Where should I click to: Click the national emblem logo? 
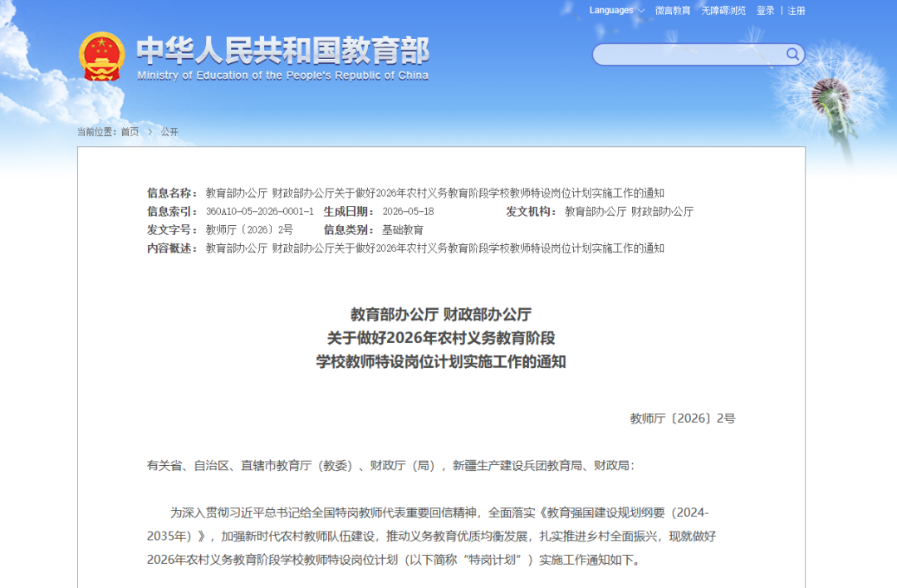click(x=101, y=56)
